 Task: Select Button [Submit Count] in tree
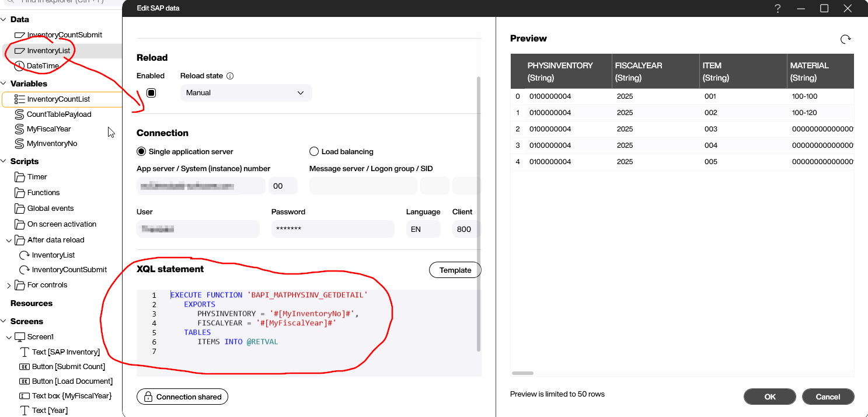[x=68, y=367]
